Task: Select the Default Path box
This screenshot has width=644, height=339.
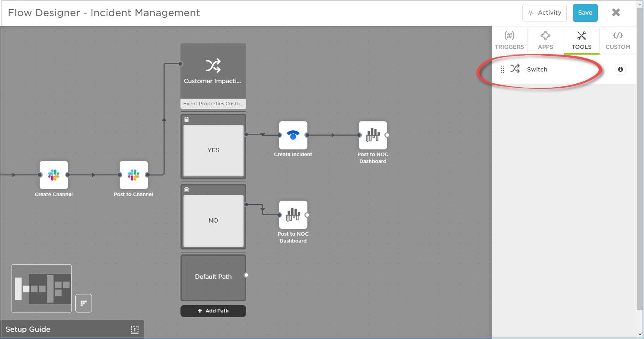Action: pos(213,278)
